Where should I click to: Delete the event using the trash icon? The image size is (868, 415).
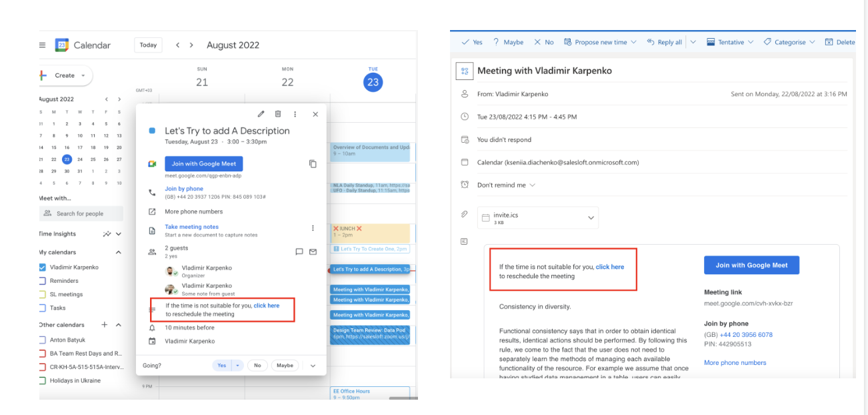click(278, 114)
